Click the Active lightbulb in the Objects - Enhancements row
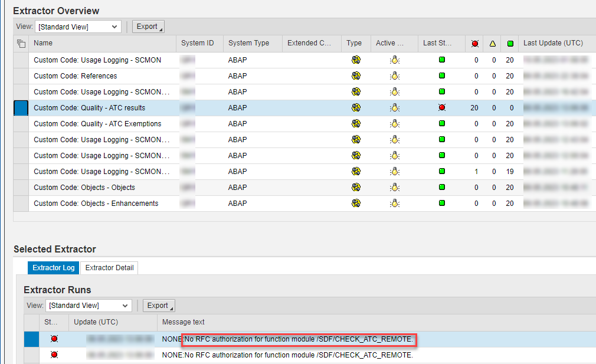Screen dimensions: 596x364 coord(395,204)
